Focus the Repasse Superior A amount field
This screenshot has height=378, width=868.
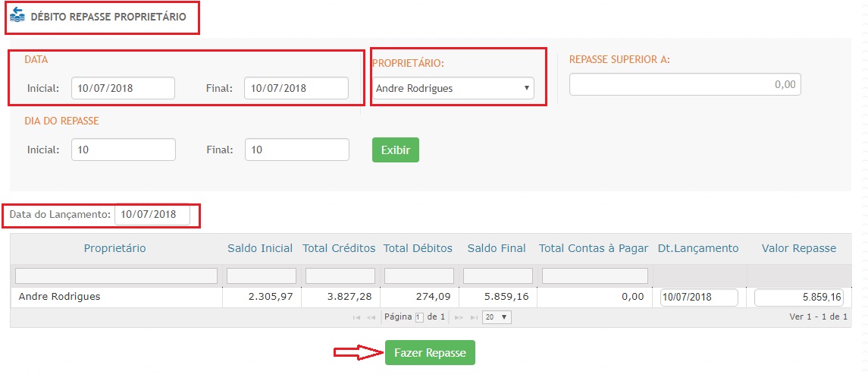tap(685, 85)
